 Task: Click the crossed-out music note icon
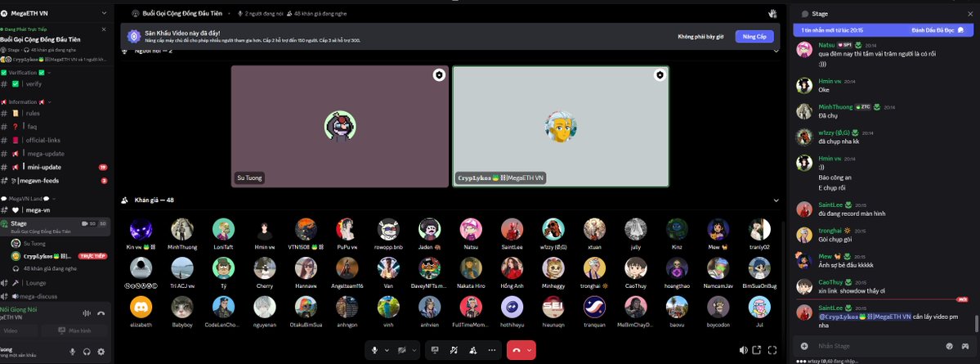pos(454,350)
